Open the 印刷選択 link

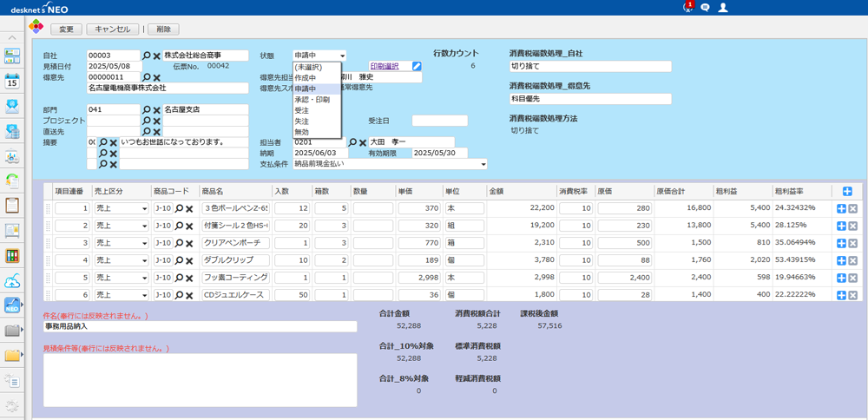(385, 66)
